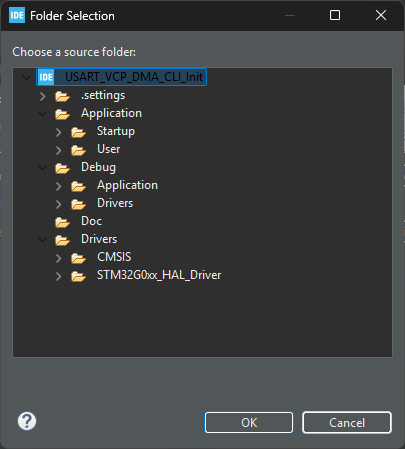Expand the STM32G0xx_HAL_Driver folder
This screenshot has width=405, height=449.
point(58,276)
